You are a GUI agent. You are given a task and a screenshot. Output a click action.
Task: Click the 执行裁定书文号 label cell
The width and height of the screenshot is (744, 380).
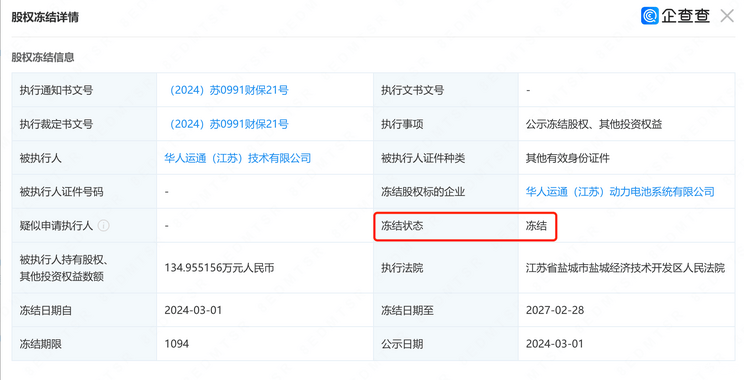coord(84,124)
